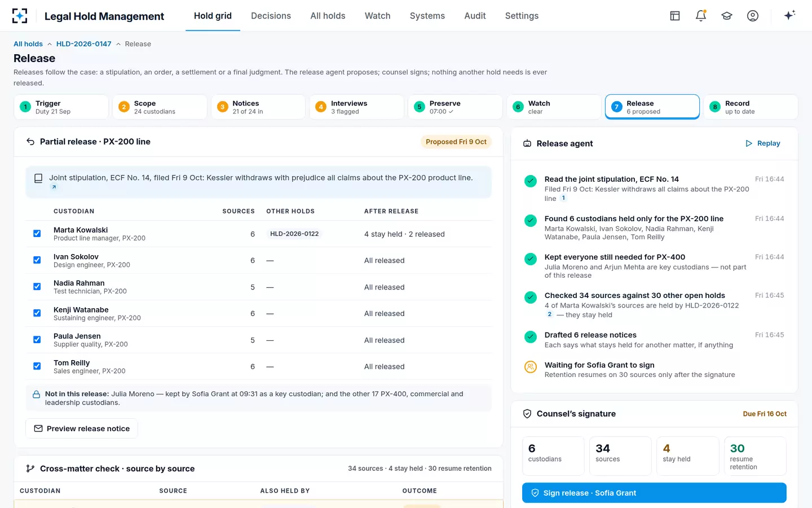
Task: Click the citation badge 2 under Checked 34 sources
Action: point(549,314)
